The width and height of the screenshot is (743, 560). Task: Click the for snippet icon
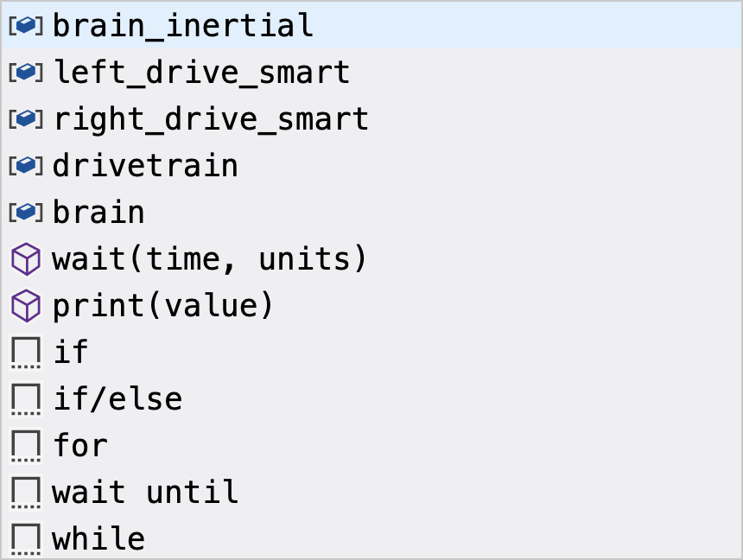[25, 445]
